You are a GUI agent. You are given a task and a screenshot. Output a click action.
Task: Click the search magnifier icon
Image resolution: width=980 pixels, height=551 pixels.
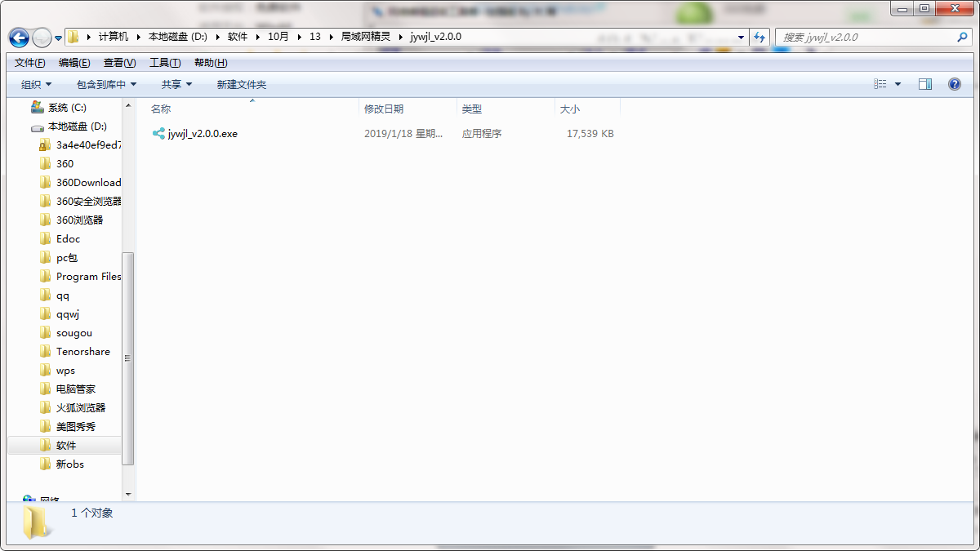tap(962, 38)
